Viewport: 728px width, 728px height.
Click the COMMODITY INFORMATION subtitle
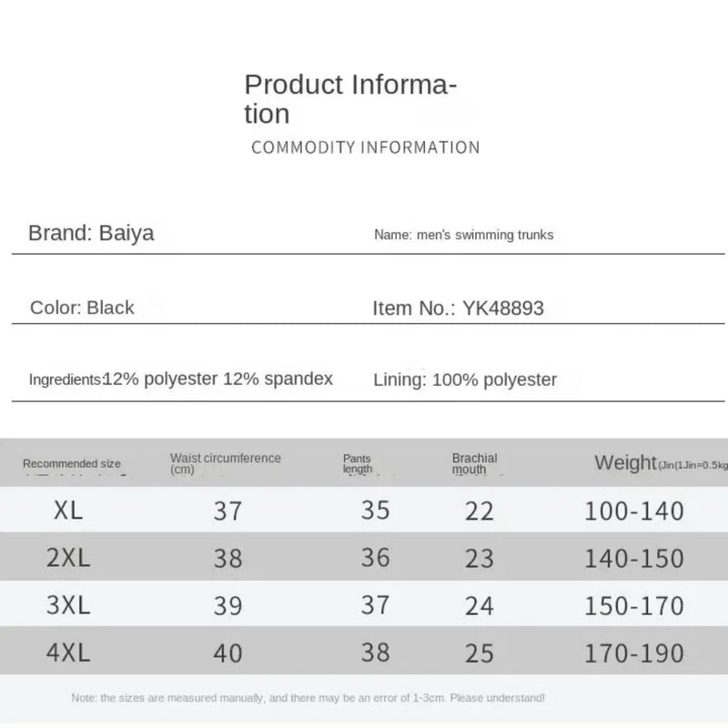point(365,147)
